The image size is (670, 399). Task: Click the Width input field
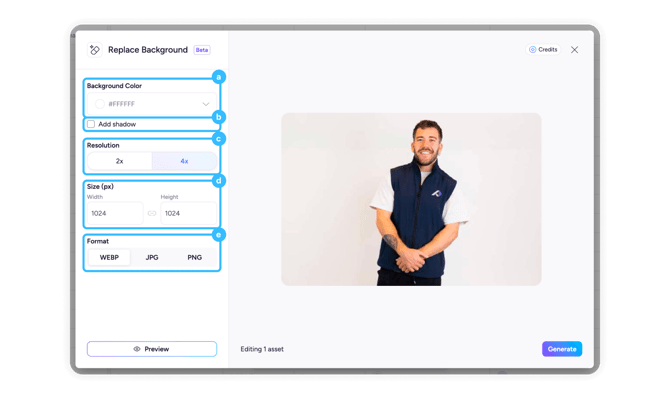pos(115,213)
